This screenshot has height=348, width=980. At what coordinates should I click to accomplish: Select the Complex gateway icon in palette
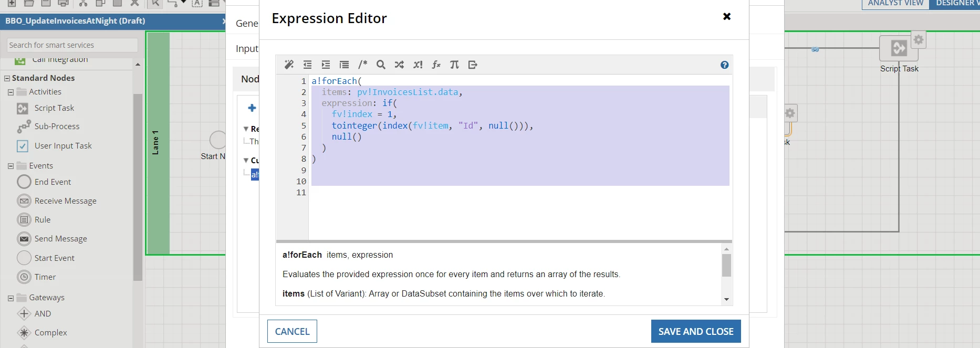click(x=24, y=333)
